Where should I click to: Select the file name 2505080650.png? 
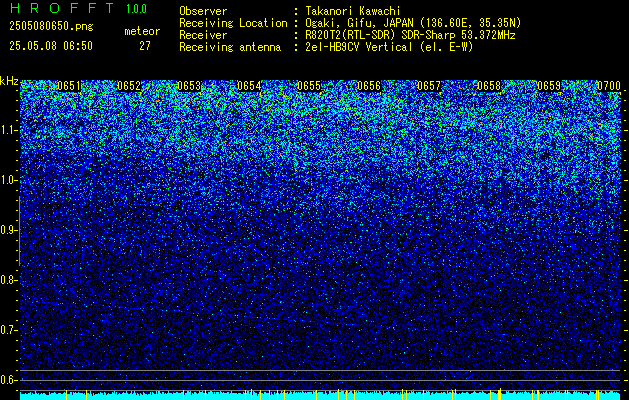point(51,27)
